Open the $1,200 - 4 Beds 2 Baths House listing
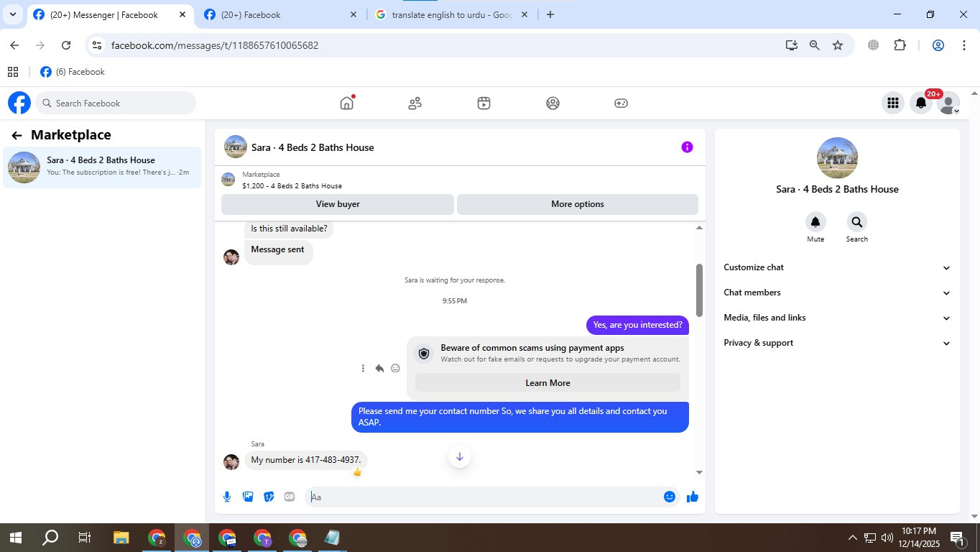 292,185
